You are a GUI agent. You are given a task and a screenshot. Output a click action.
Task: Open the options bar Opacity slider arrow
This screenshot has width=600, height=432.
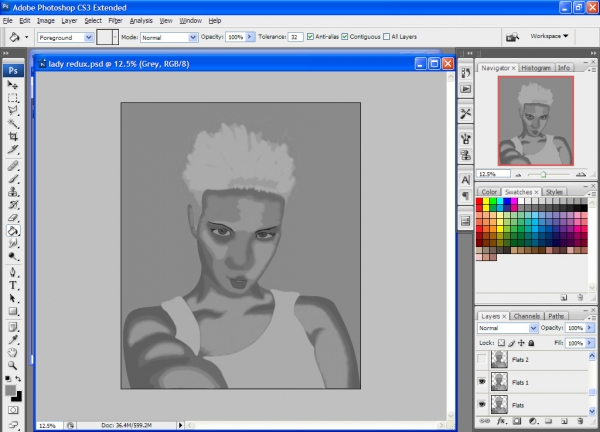[250, 37]
